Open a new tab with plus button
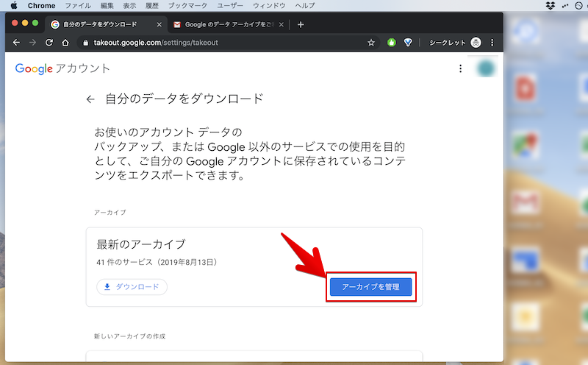Image resolution: width=588 pixels, height=365 pixels. (301, 24)
